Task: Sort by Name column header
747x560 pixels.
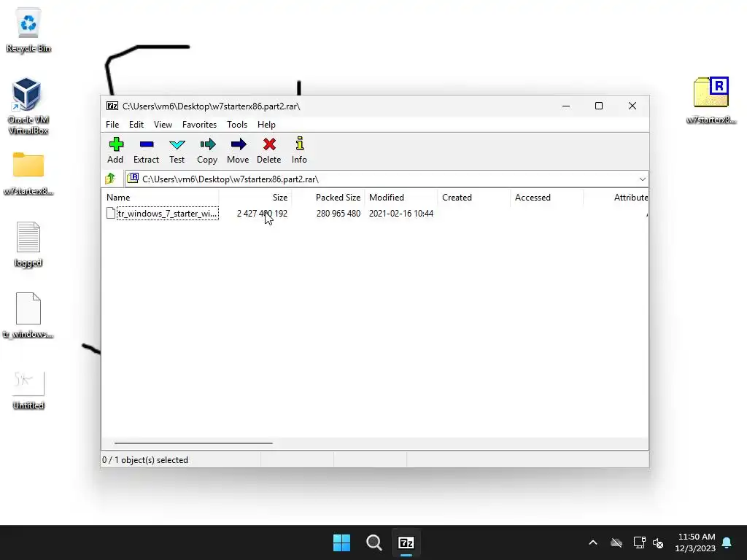Action: 160,197
